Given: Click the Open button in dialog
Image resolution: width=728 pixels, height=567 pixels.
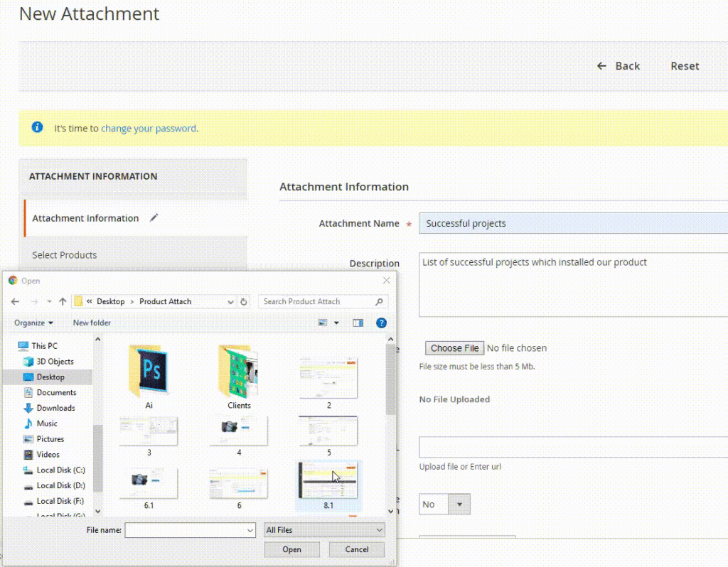Looking at the screenshot, I should [291, 549].
